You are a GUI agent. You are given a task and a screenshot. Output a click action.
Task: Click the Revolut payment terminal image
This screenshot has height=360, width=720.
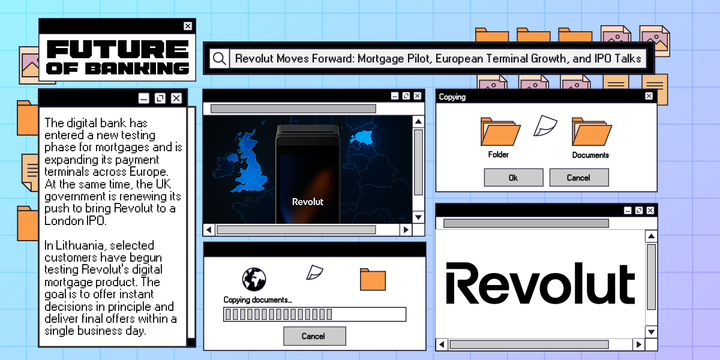point(308,174)
